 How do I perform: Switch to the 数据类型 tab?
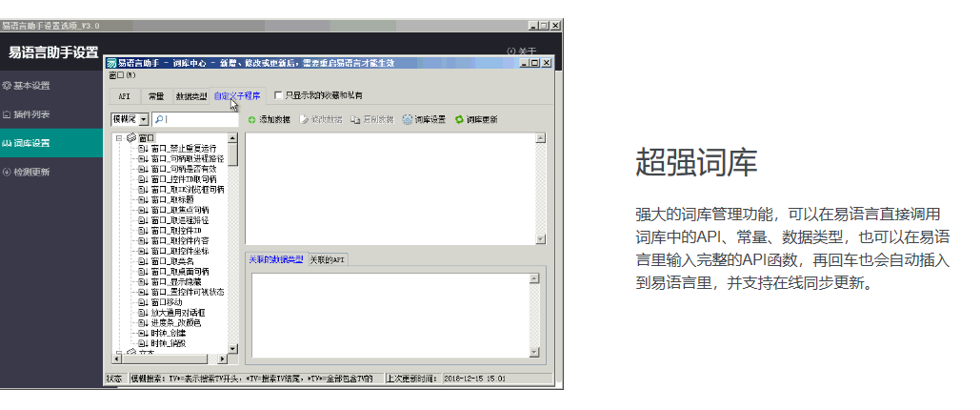[191, 96]
